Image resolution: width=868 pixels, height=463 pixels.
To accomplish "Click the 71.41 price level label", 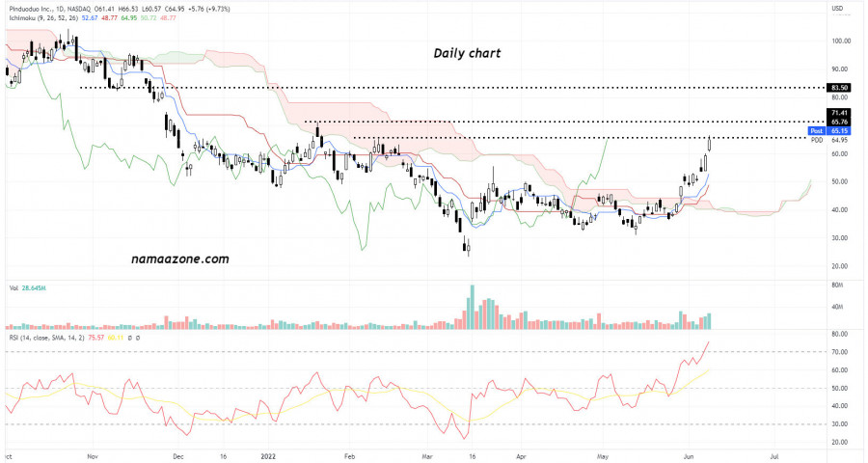I will [838, 113].
